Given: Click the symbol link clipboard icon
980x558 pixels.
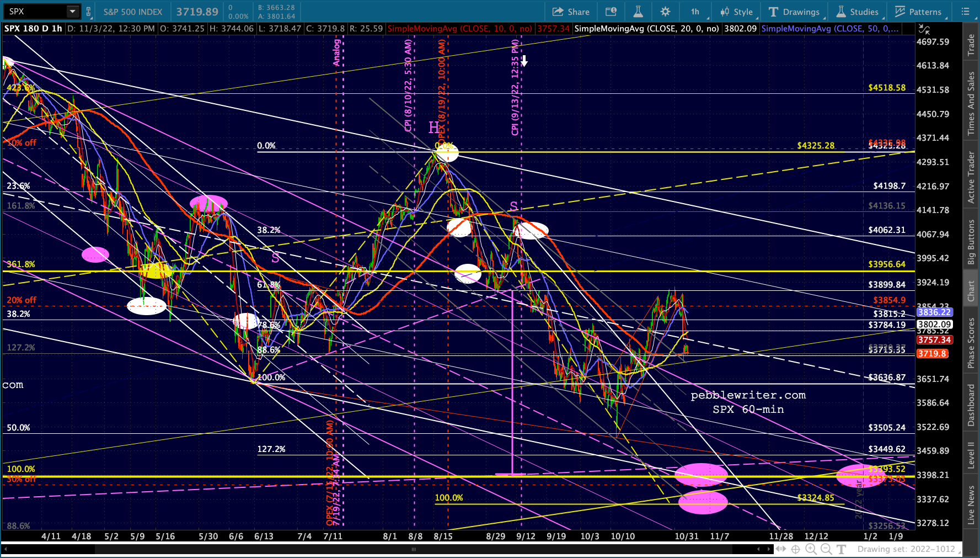Looking at the screenshot, I should [88, 12].
